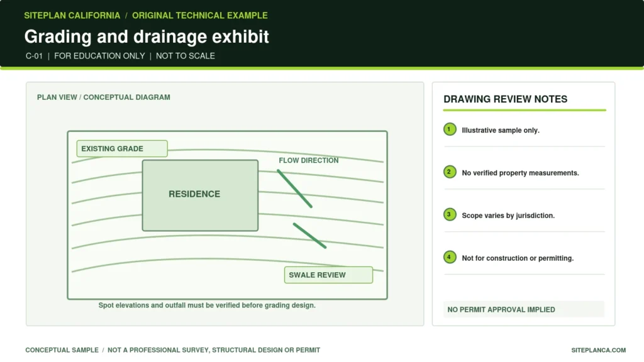Click the flow line above SWALE REVIEW

click(309, 236)
